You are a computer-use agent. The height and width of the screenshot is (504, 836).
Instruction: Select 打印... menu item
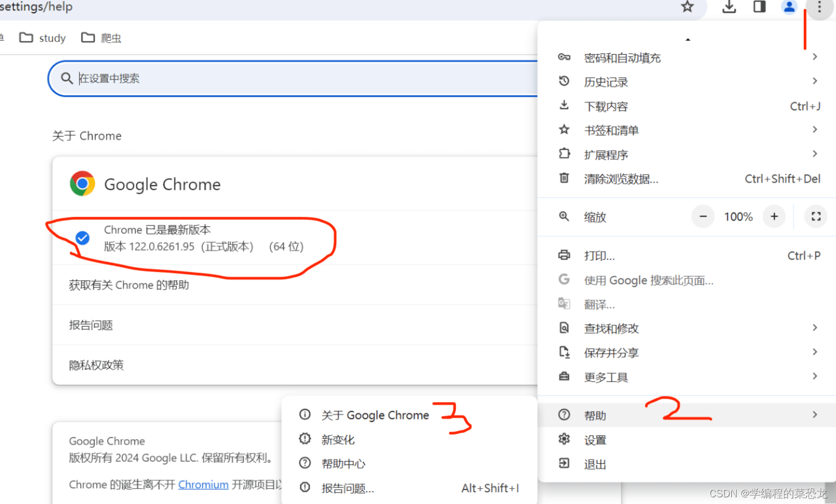pyautogui.click(x=688, y=256)
